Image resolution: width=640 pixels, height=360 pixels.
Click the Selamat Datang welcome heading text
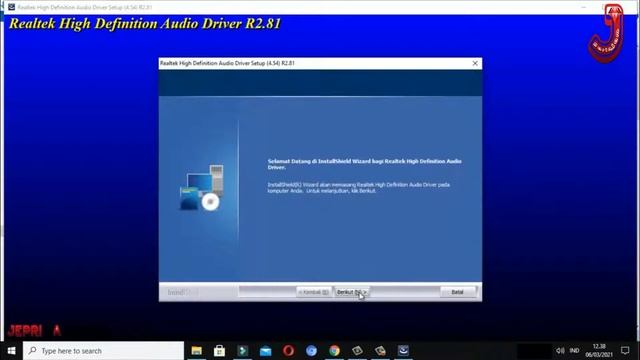364,164
